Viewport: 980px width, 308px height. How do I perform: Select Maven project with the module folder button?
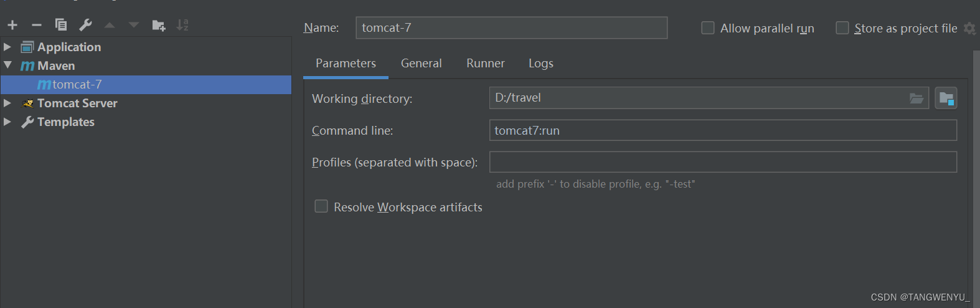[946, 98]
